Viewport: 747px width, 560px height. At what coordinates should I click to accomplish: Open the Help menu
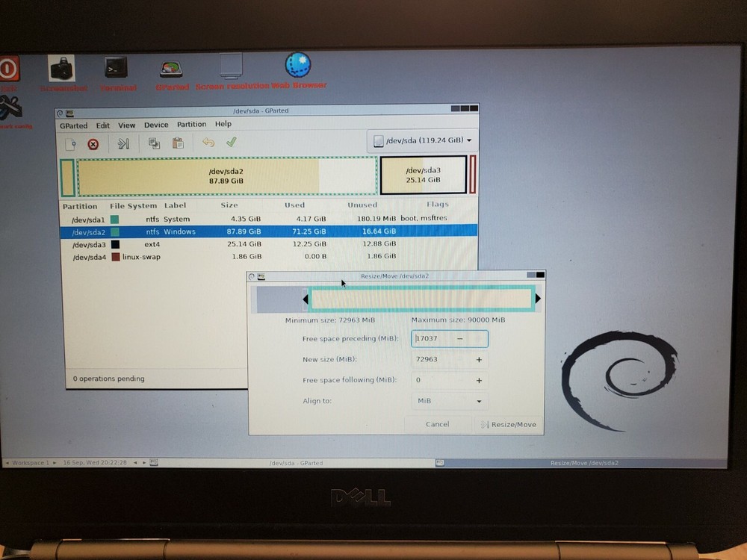click(x=223, y=124)
